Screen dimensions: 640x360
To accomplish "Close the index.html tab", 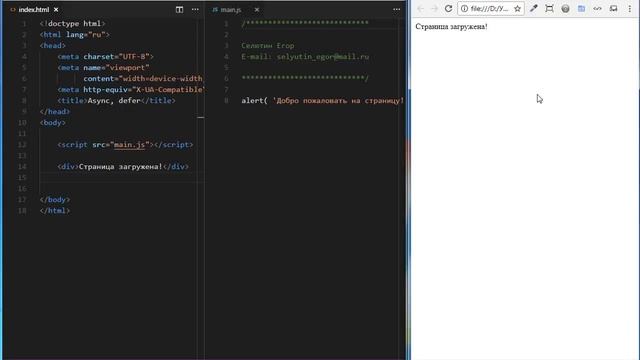I will (56, 9).
